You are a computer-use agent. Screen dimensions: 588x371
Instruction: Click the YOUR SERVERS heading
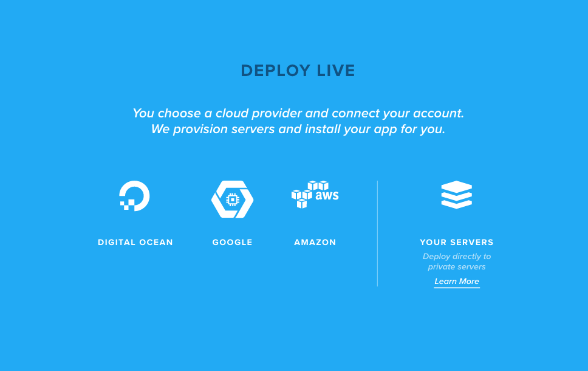pos(457,242)
